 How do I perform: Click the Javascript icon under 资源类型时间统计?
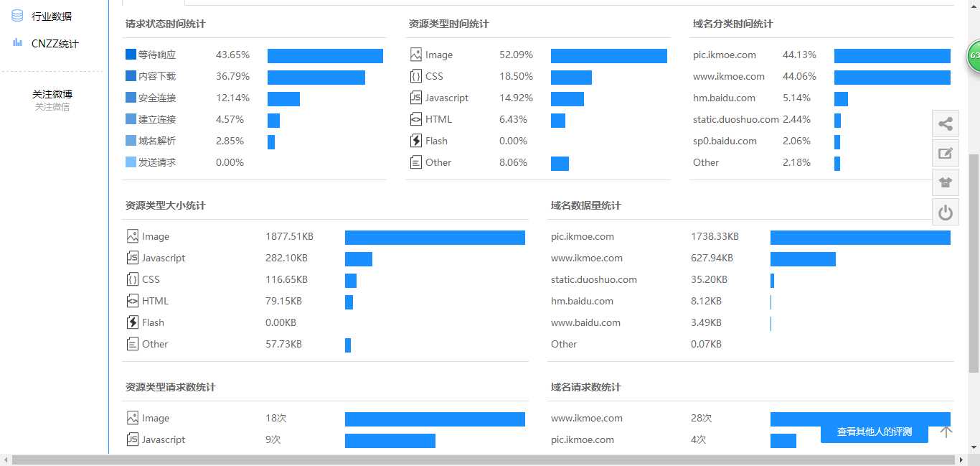(x=416, y=98)
